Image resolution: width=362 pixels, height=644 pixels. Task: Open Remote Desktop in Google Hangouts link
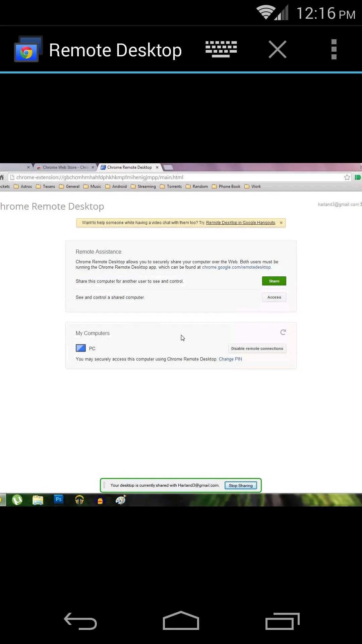(x=240, y=223)
